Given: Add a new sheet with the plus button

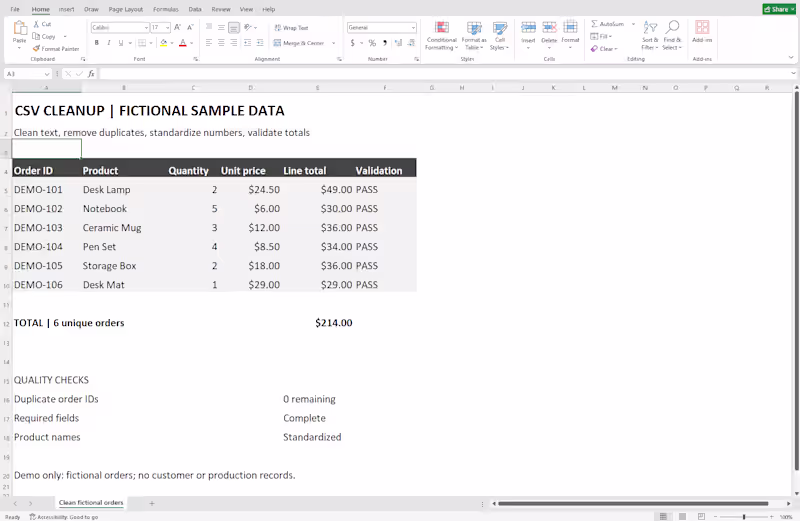Looking at the screenshot, I should (152, 503).
